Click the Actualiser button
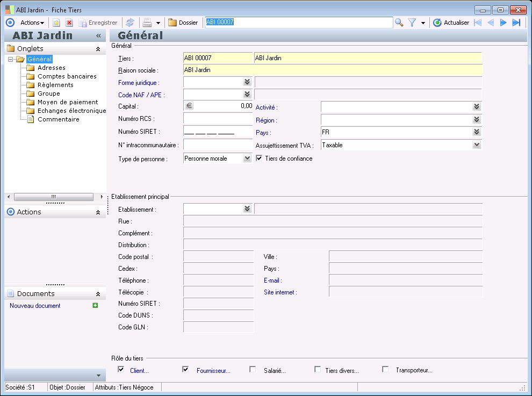This screenshot has width=532, height=396. tap(451, 23)
